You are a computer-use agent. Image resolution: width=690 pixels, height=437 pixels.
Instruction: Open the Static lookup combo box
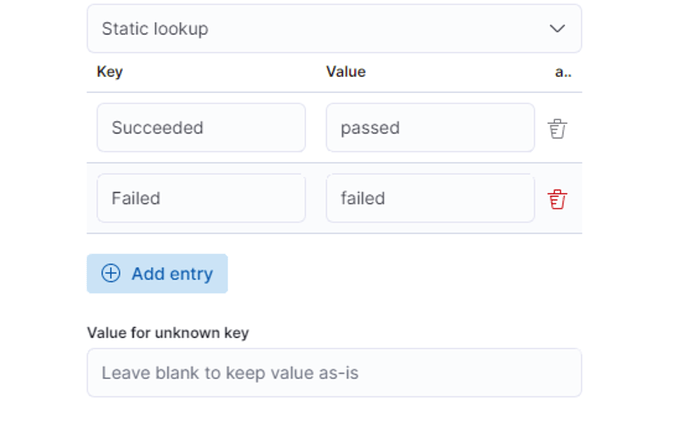[x=334, y=29]
